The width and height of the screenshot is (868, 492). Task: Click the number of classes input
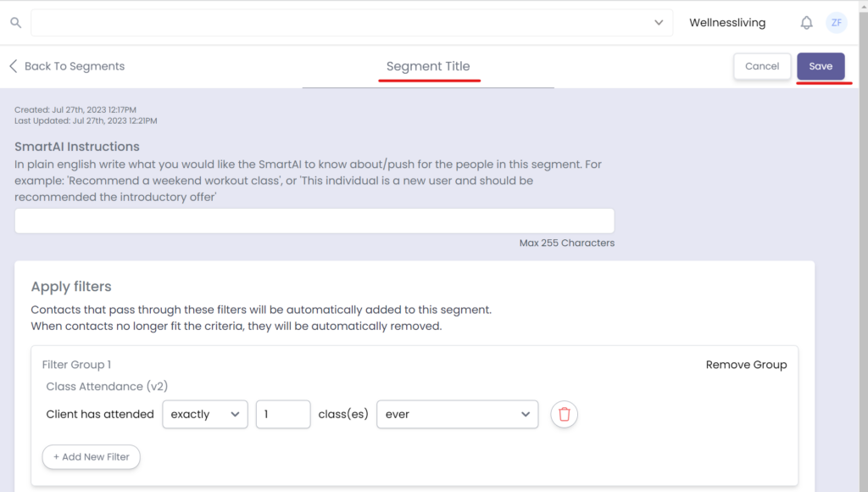282,414
